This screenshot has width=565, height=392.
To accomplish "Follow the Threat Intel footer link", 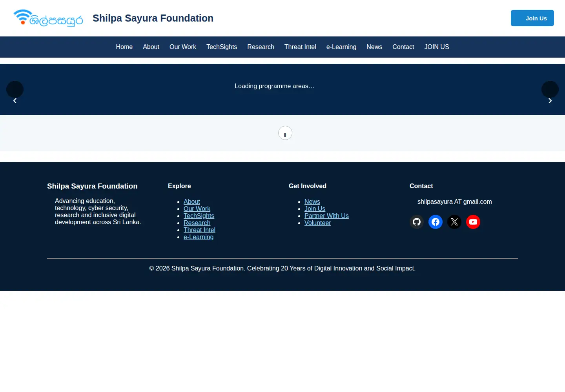I will 199,230.
